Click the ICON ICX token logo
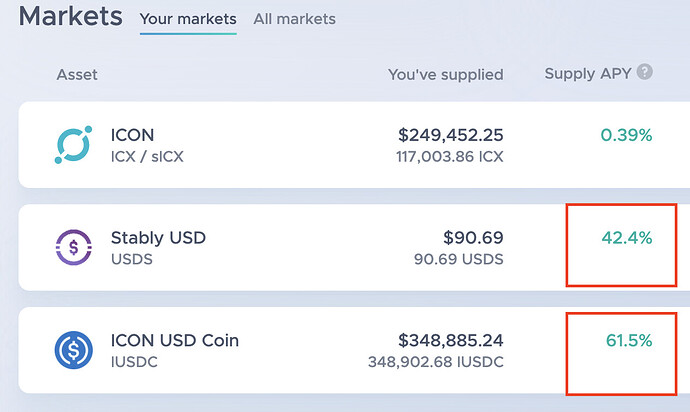This screenshot has height=412, width=690. (73, 145)
